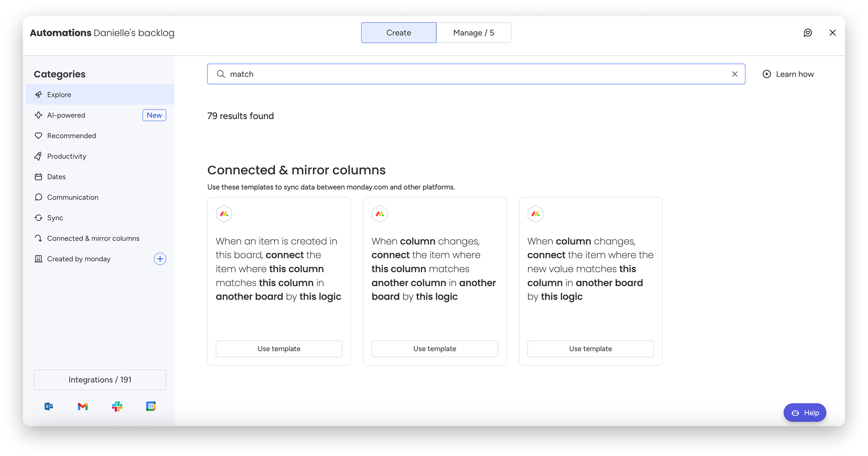Click monday logo on item-created template card

[x=224, y=214]
